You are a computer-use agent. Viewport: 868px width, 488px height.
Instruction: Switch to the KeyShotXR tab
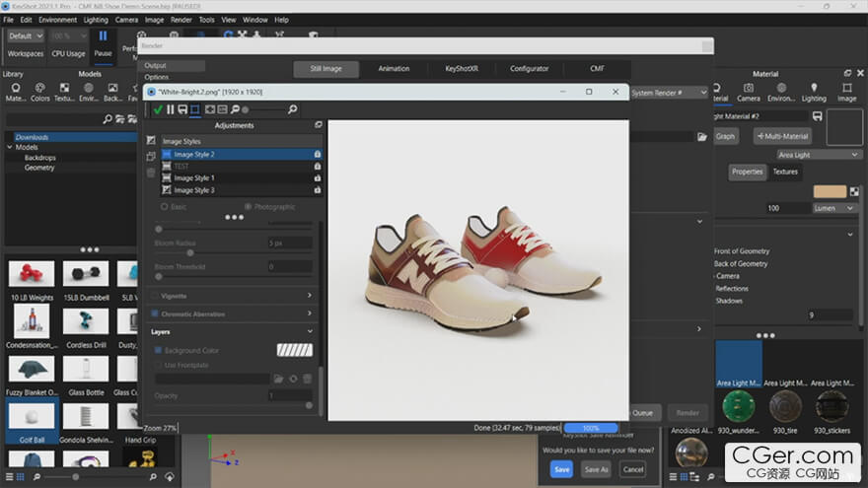point(462,69)
